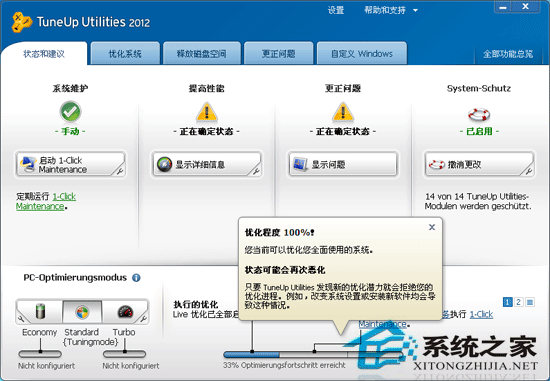Select Turbo mode speedometer icon
550x381 pixels.
pos(125,312)
